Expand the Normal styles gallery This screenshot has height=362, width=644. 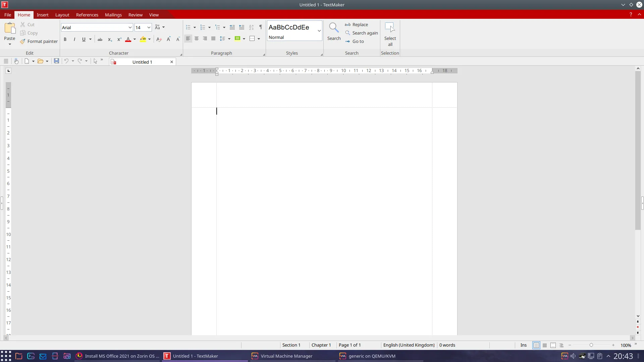[319, 31]
